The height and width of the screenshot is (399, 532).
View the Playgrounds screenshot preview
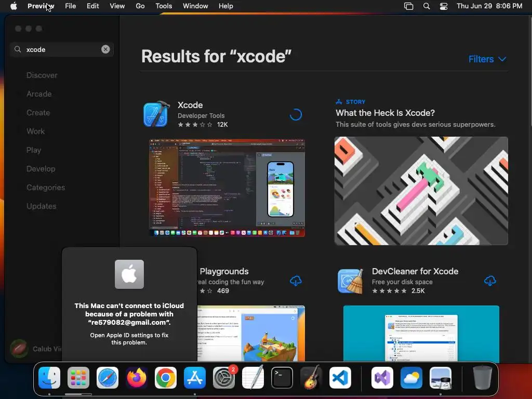click(251, 334)
